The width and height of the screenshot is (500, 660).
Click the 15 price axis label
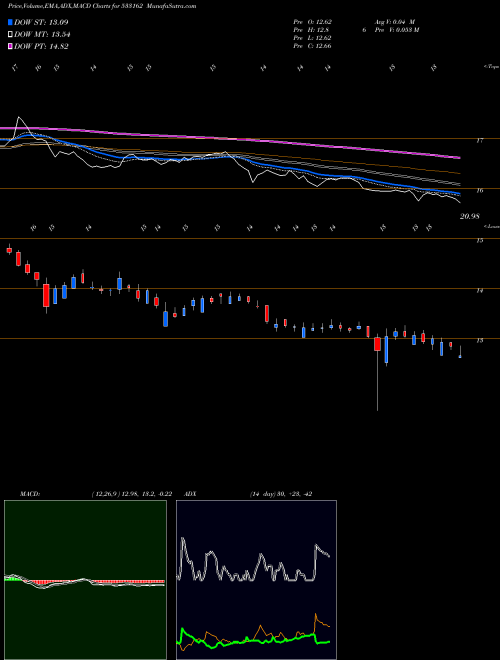pos(479,240)
